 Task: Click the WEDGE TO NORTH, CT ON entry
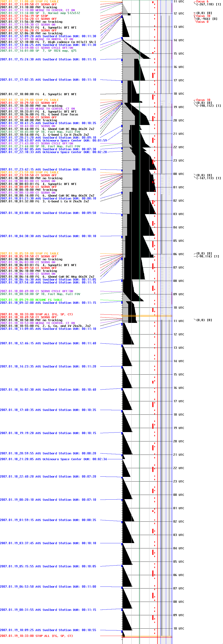pyautogui.click(x=37, y=39)
